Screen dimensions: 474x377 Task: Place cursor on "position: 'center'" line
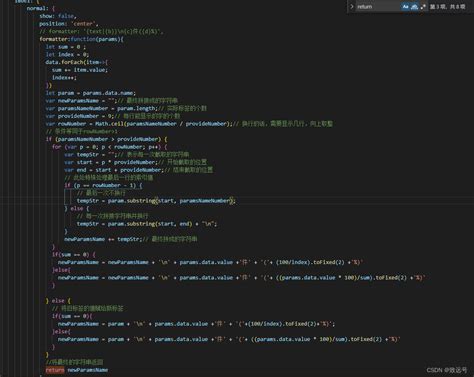coord(69,24)
